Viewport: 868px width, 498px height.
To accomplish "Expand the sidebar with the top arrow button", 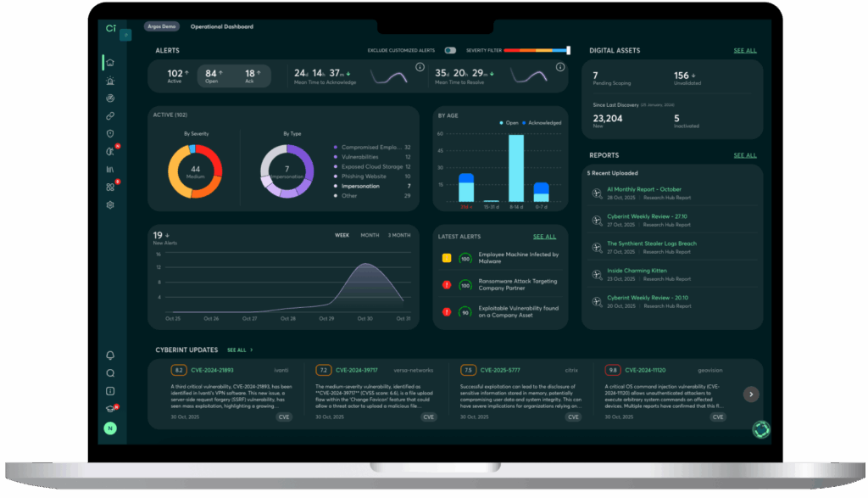I will pos(125,35).
